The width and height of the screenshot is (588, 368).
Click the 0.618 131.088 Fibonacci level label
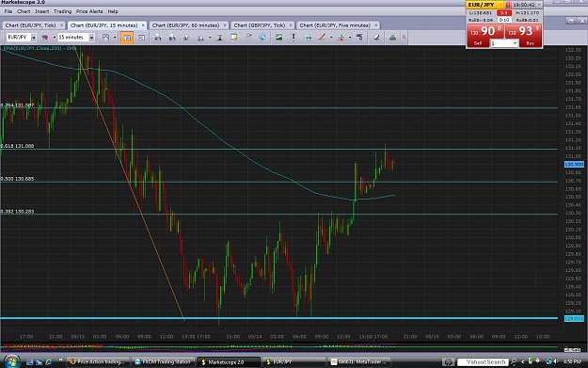pyautogui.click(x=17, y=146)
